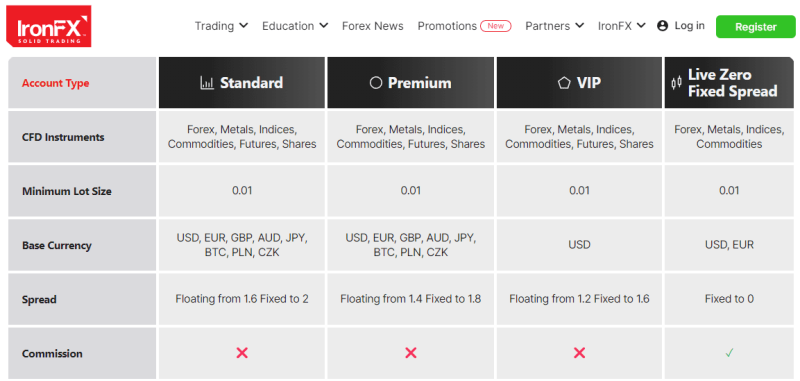Image resolution: width=800 pixels, height=381 pixels.
Task: Click the green checkmark under Live Zero commission
Action: (x=729, y=352)
